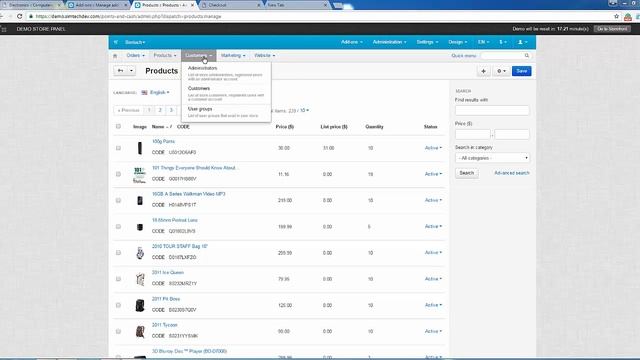640x360 pixels.
Task: Go to page 2 of products
Action: (160, 110)
